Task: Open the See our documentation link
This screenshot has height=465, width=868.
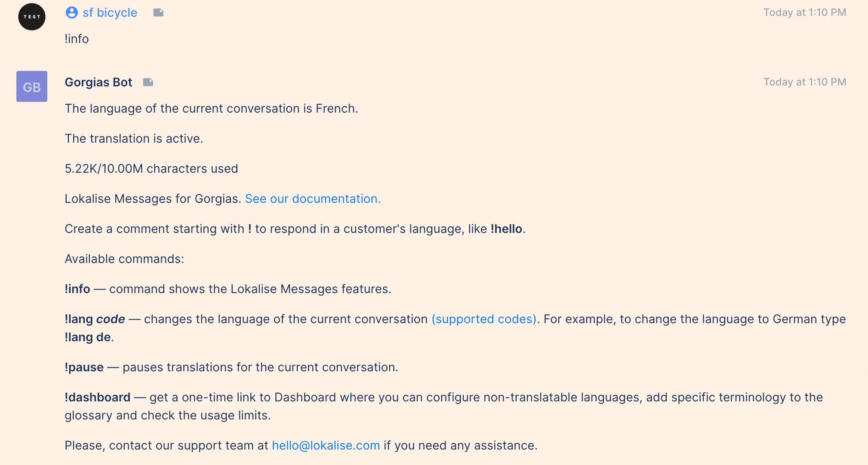Action: (313, 199)
